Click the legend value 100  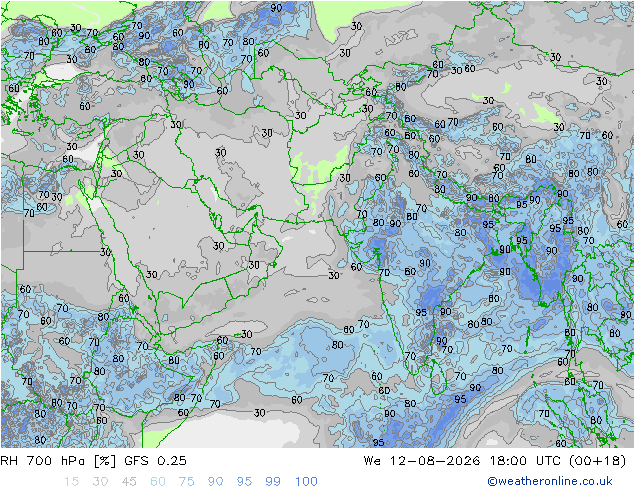coord(306,482)
